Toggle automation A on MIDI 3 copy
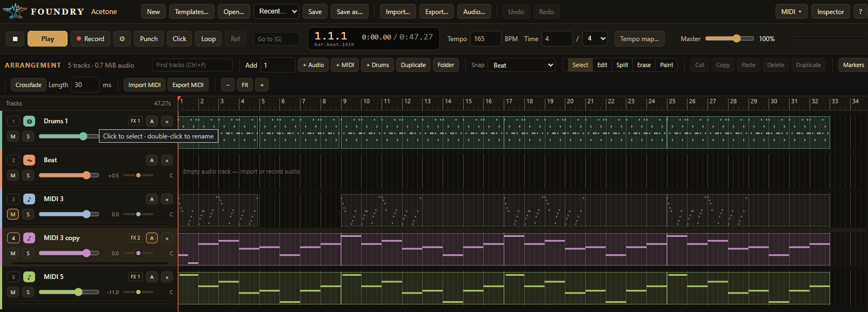 152,238
